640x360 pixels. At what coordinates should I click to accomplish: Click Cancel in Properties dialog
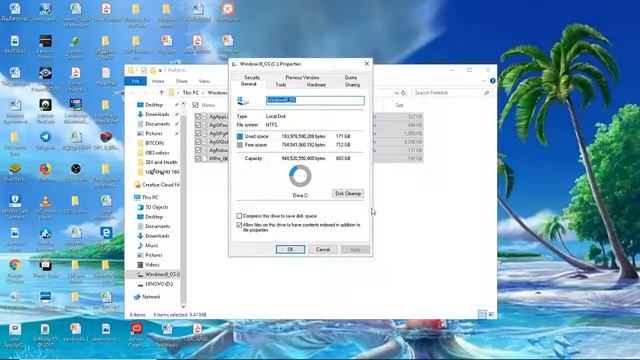tap(323, 249)
